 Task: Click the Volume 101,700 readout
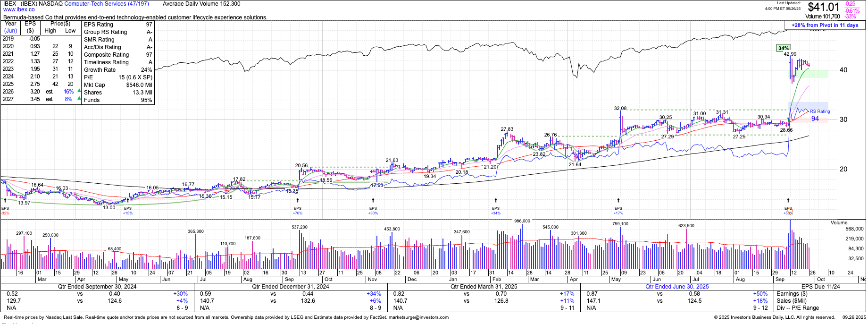(822, 17)
